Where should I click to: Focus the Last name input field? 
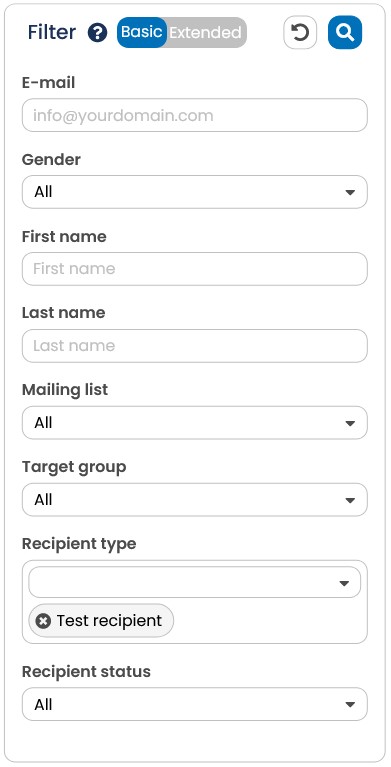click(195, 346)
